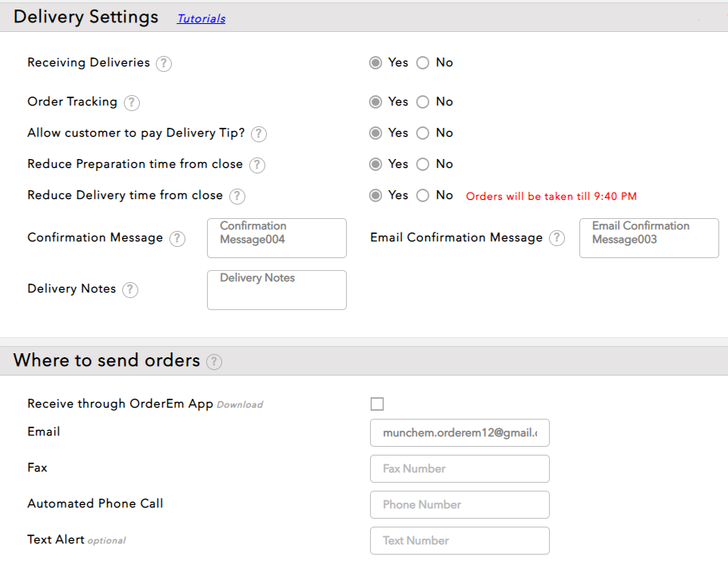Click into the Delivery Notes text box

(276, 290)
